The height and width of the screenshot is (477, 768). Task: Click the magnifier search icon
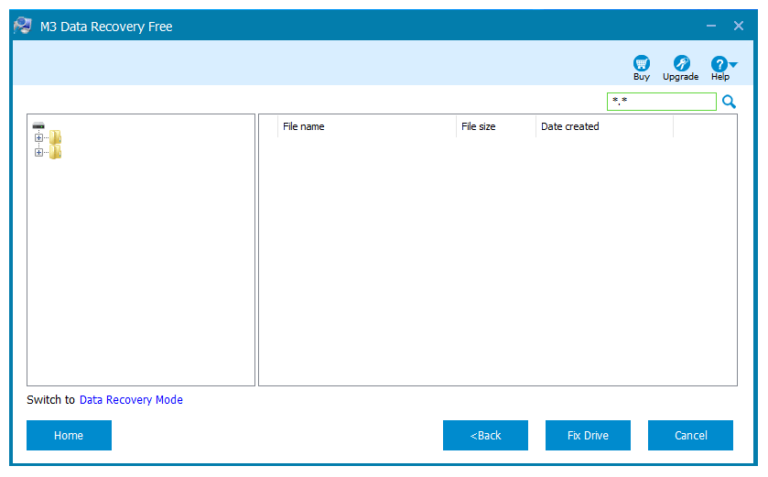pyautogui.click(x=729, y=102)
